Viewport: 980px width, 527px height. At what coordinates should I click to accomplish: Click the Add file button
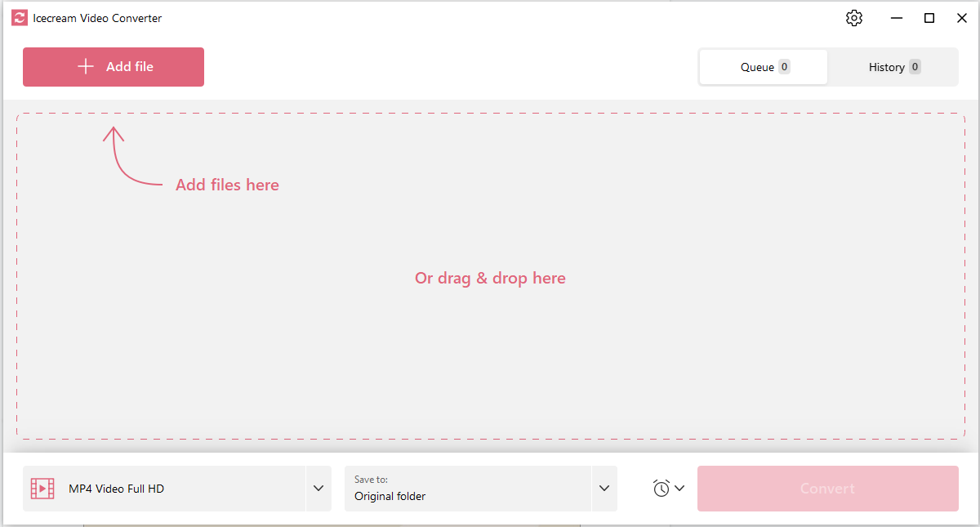(114, 67)
